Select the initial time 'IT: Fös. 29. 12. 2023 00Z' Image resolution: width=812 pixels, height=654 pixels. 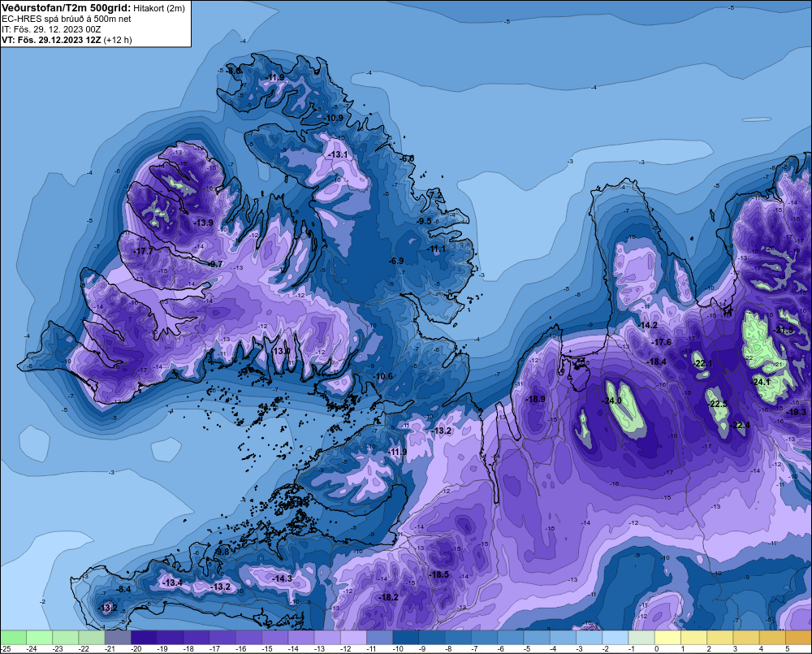(51, 29)
